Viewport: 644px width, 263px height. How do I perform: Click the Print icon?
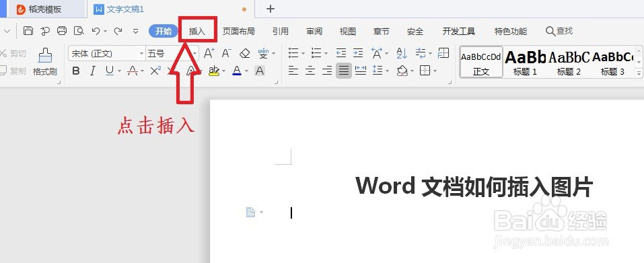[62, 31]
